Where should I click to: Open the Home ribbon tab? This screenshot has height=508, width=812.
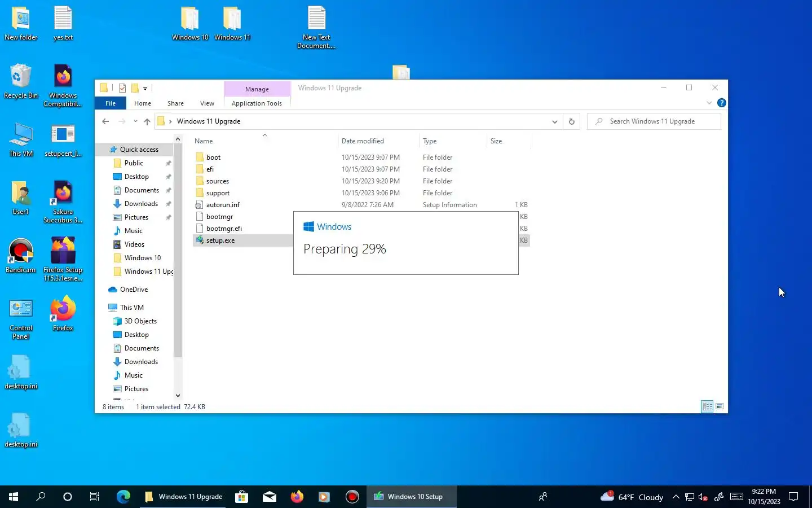pyautogui.click(x=143, y=103)
